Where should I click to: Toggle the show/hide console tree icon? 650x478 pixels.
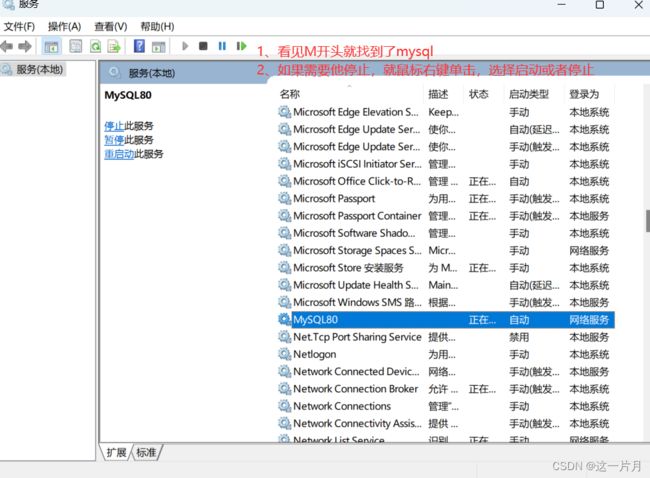click(x=51, y=46)
